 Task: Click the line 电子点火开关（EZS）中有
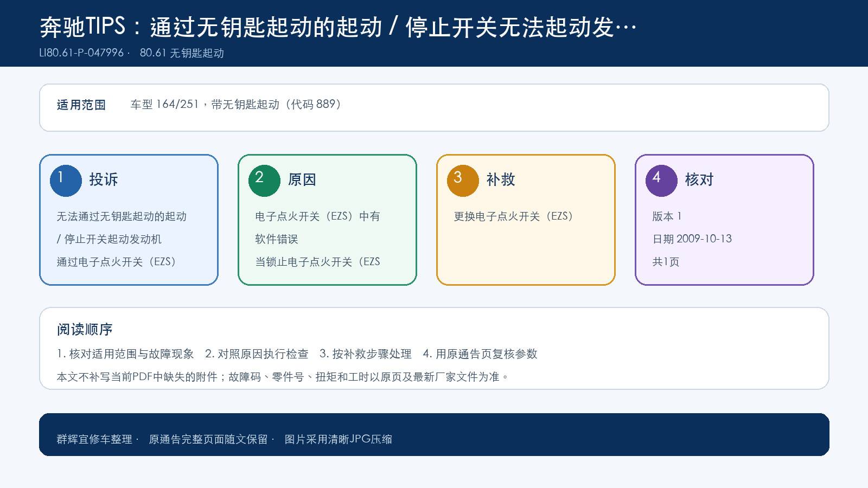coord(317,216)
